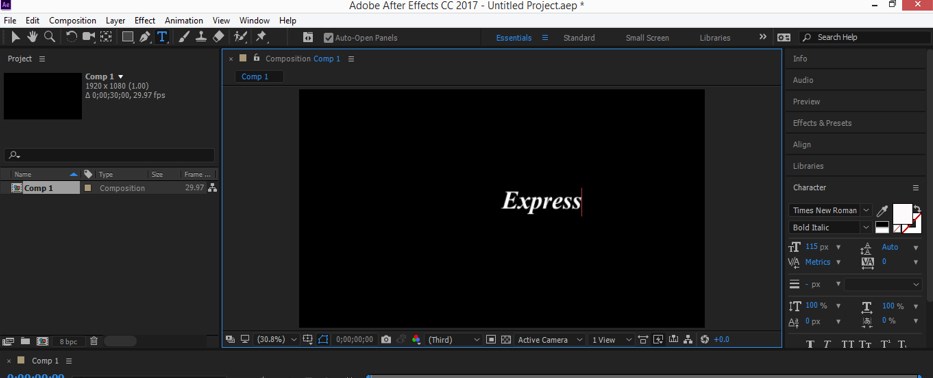
Task: Delete selected project items trash icon
Action: coord(93,341)
